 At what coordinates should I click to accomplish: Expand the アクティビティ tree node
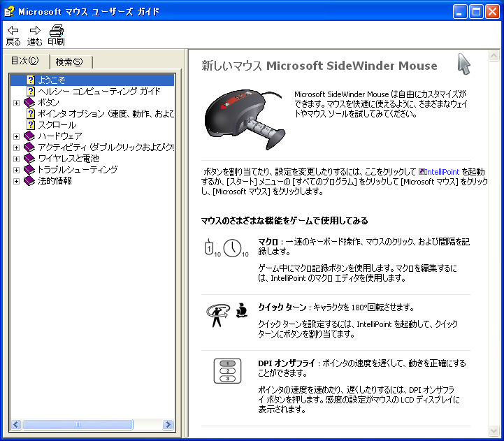16,147
